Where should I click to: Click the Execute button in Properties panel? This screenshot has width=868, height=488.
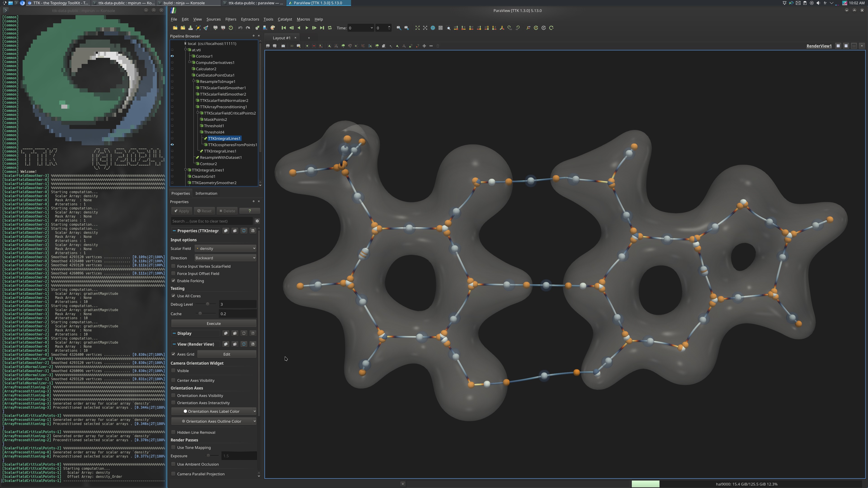[x=213, y=323]
